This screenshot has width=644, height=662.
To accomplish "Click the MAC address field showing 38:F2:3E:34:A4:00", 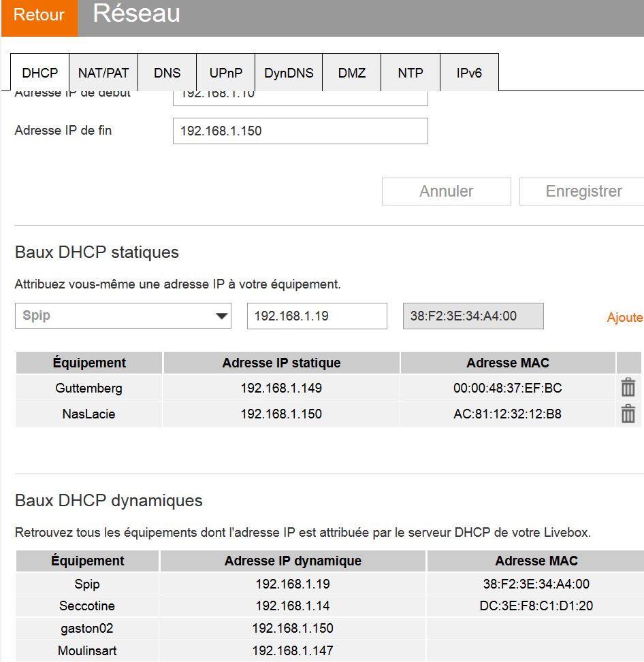I will (472, 316).
